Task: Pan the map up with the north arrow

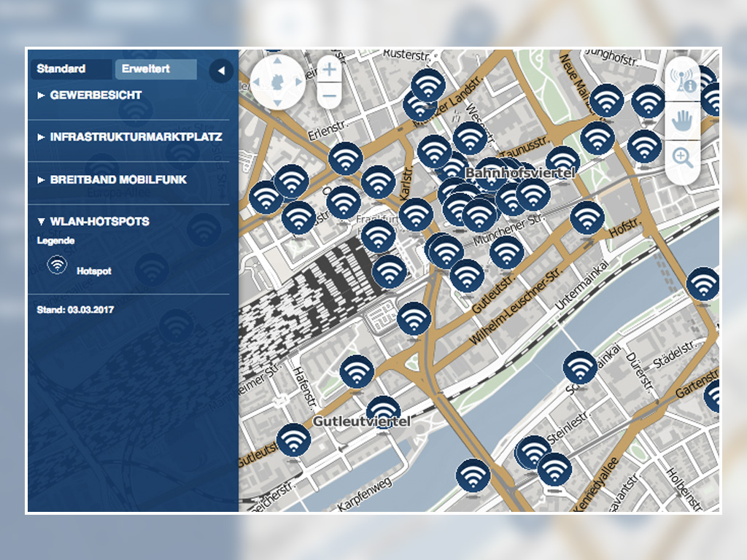Action: [x=278, y=63]
